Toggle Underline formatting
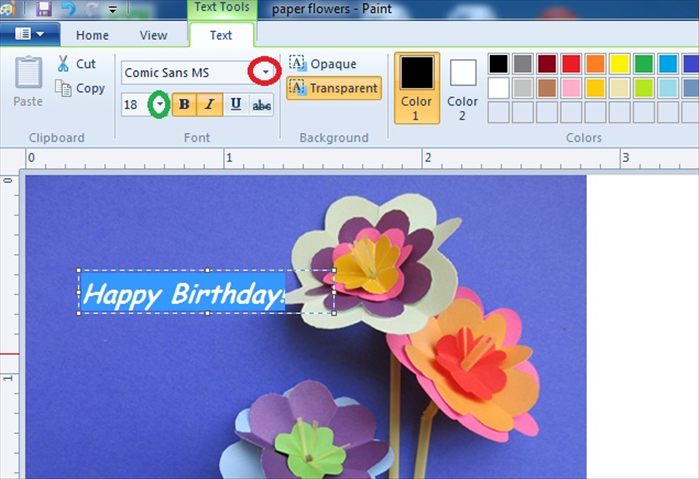The width and height of the screenshot is (699, 479). (x=235, y=105)
